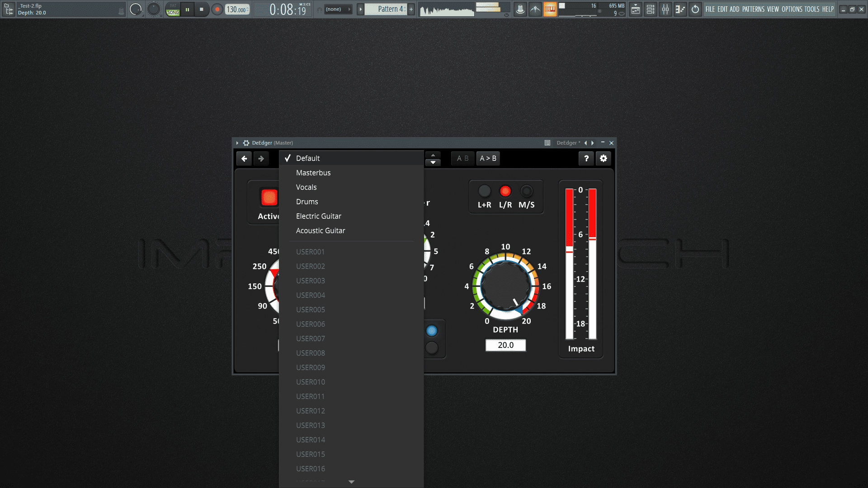Open the browser/plugin picker icon at top left
This screenshot has width=868, height=488.
coord(9,9)
